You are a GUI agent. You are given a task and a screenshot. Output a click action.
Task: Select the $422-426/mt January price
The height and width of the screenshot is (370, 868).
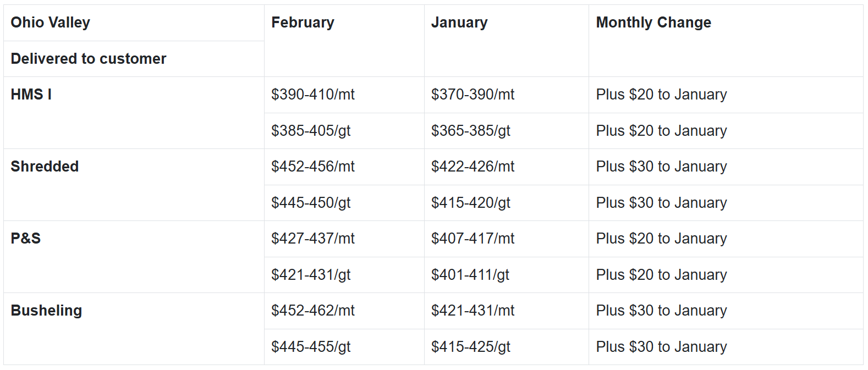coord(473,167)
